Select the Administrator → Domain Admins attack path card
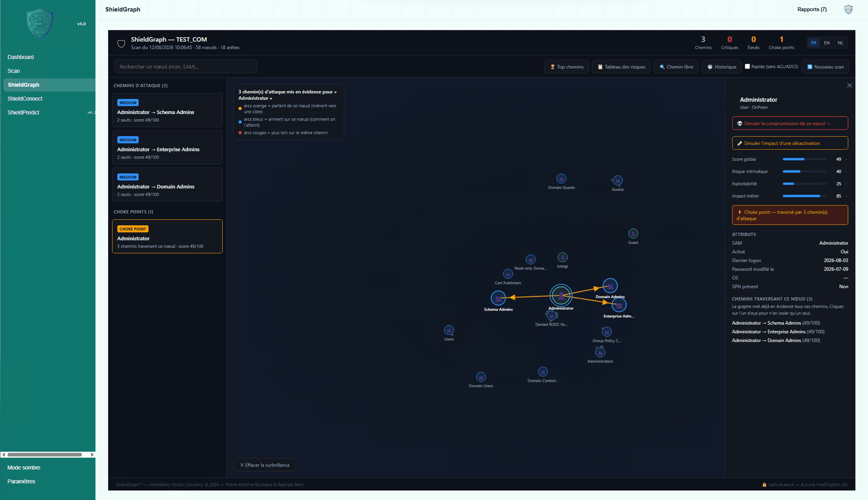Viewport: 868px width, 500px height. [x=167, y=185]
